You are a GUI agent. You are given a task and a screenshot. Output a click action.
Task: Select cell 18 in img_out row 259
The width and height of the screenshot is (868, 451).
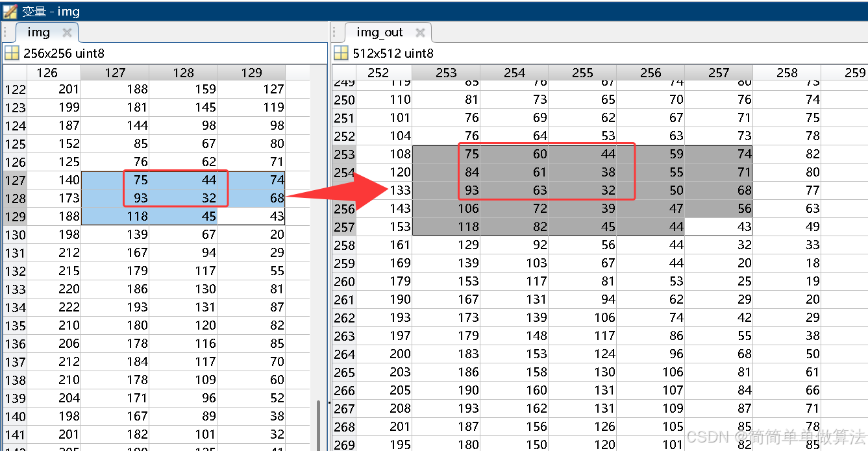click(787, 263)
